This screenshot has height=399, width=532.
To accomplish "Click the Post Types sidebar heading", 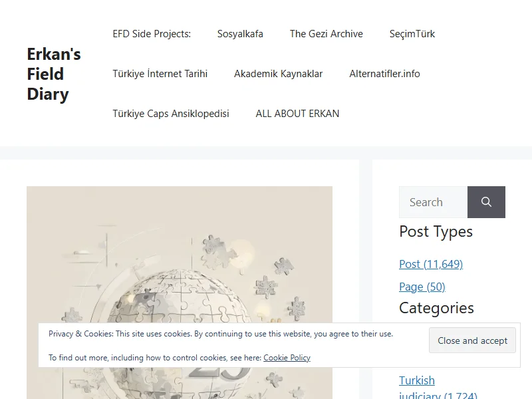I will tap(436, 231).
